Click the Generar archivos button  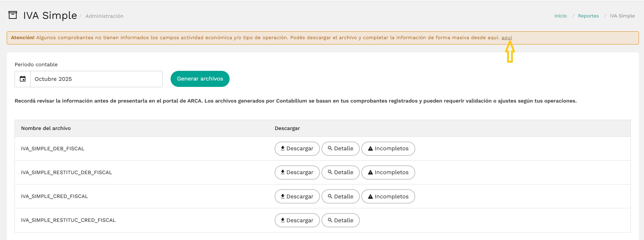point(200,79)
